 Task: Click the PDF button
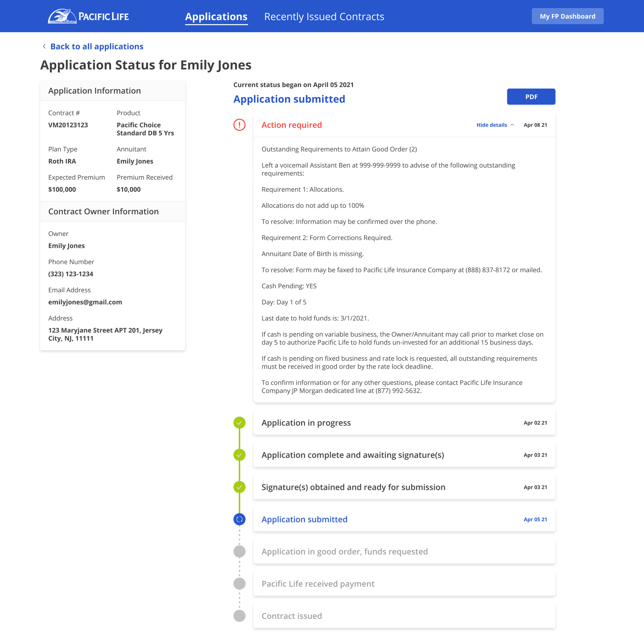(x=531, y=97)
